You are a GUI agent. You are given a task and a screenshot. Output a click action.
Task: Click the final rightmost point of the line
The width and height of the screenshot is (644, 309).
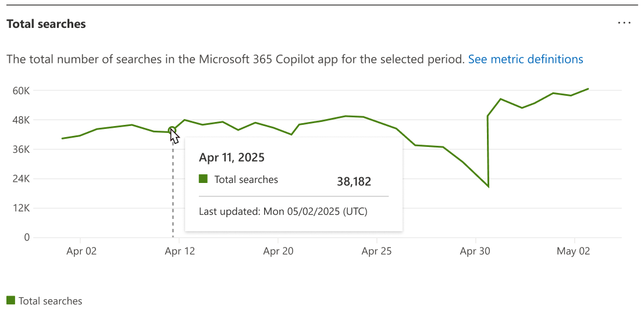(x=589, y=89)
